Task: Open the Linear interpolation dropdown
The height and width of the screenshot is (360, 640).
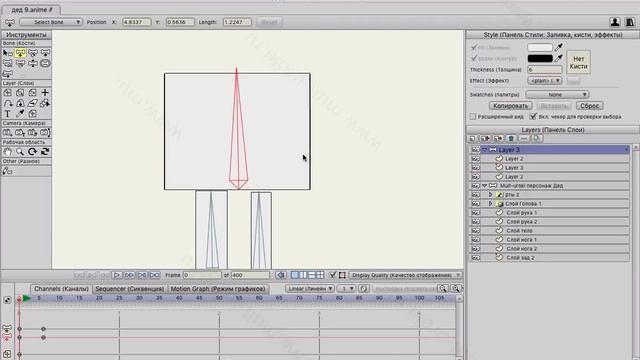Action: (309, 289)
